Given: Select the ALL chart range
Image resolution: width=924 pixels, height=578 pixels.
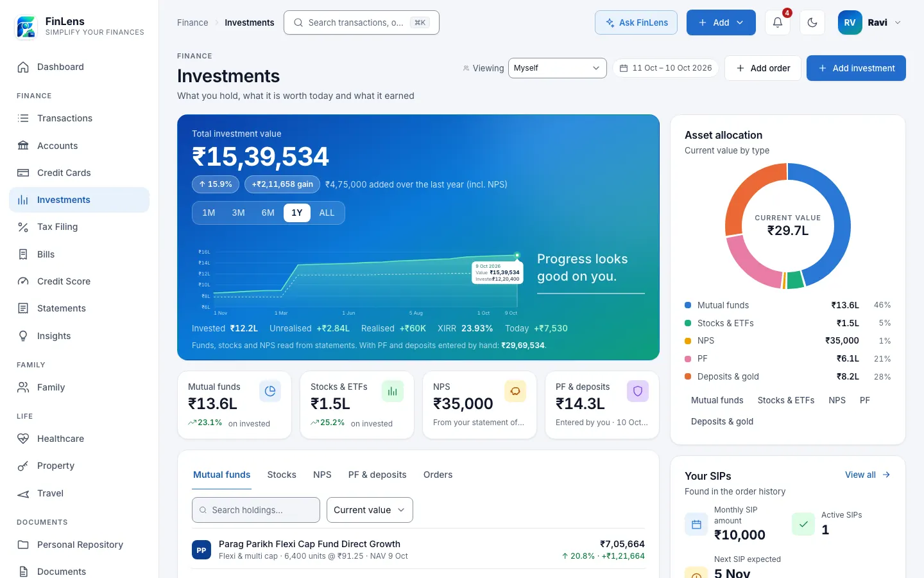Looking at the screenshot, I should [x=327, y=213].
